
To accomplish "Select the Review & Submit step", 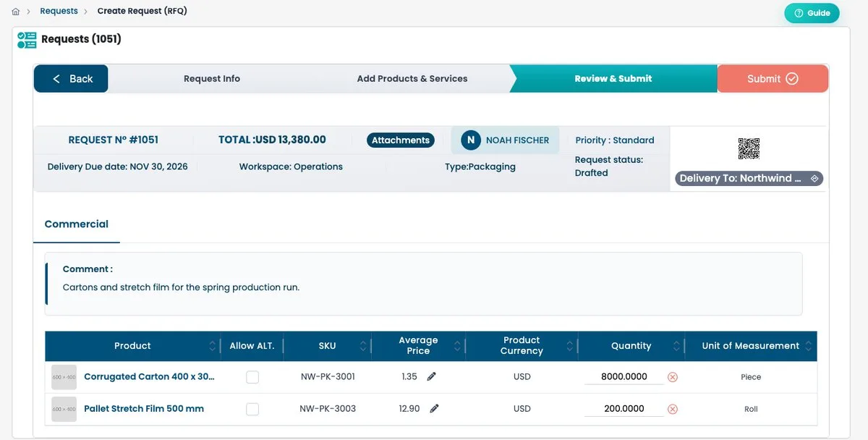I will [x=613, y=79].
